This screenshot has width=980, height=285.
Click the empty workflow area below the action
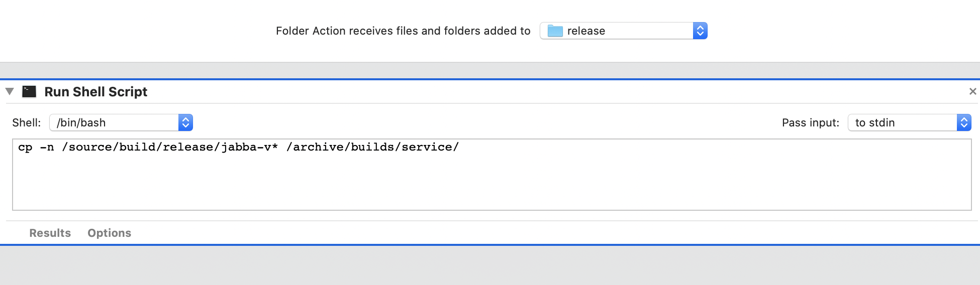(x=490, y=265)
